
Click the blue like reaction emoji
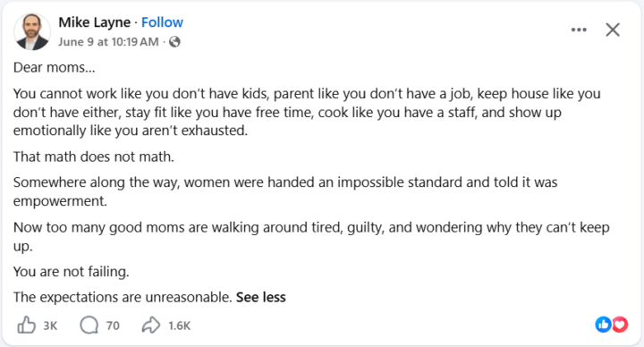point(604,325)
